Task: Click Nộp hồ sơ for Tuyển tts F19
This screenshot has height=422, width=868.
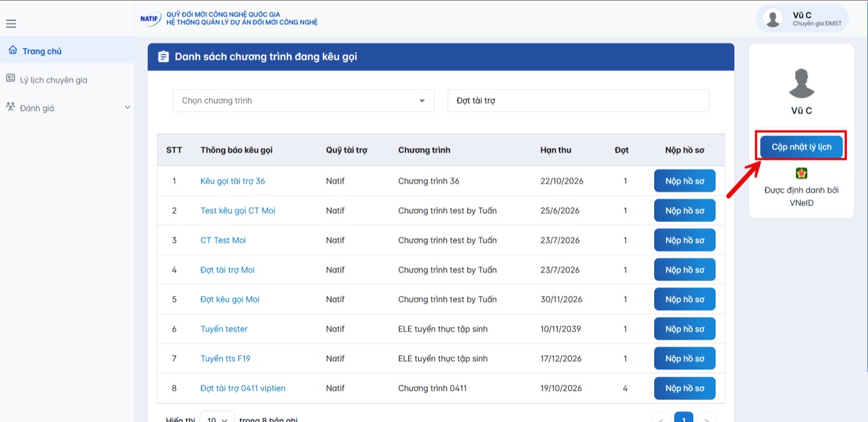Action: 684,358
